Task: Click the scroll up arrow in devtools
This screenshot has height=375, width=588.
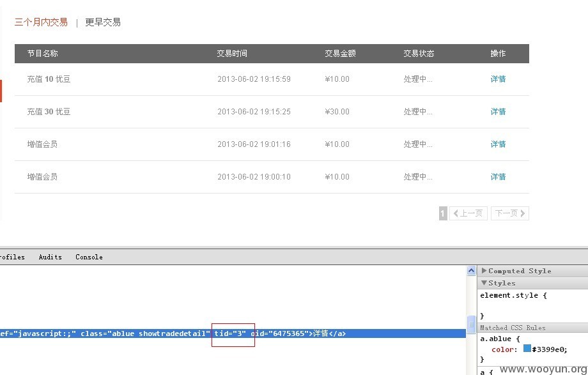Action: 472,270
